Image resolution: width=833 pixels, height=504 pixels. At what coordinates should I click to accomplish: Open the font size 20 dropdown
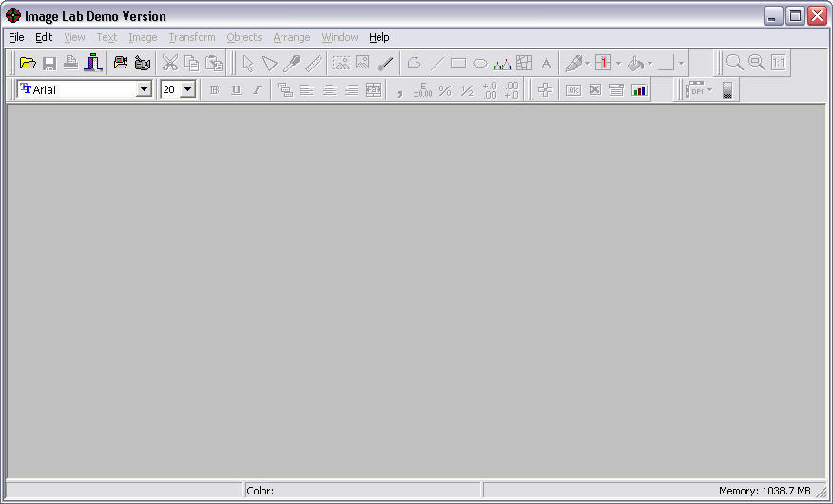[x=187, y=89]
